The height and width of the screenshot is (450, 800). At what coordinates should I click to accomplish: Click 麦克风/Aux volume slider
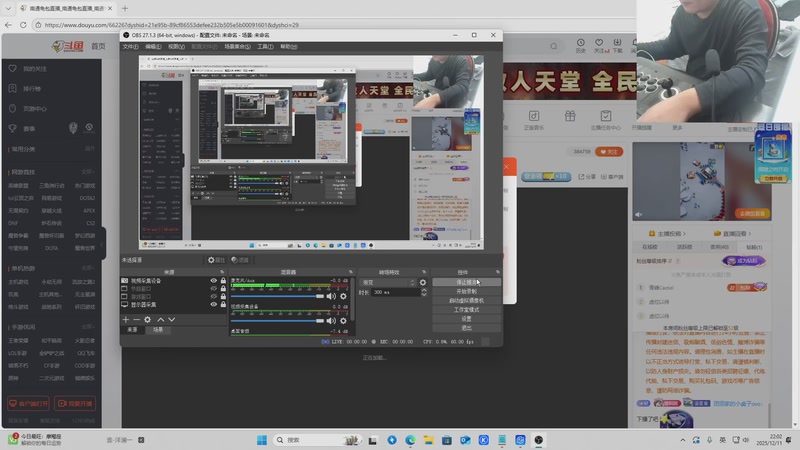[277, 296]
